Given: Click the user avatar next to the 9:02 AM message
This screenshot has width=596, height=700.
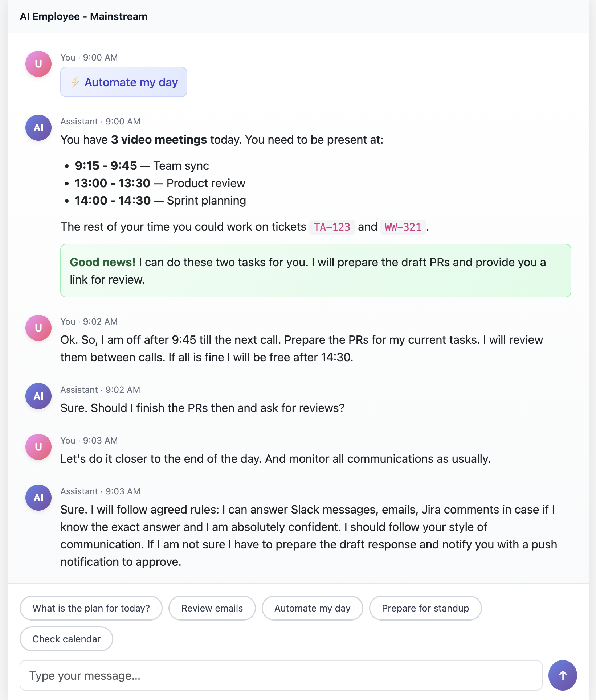Looking at the screenshot, I should click(38, 327).
